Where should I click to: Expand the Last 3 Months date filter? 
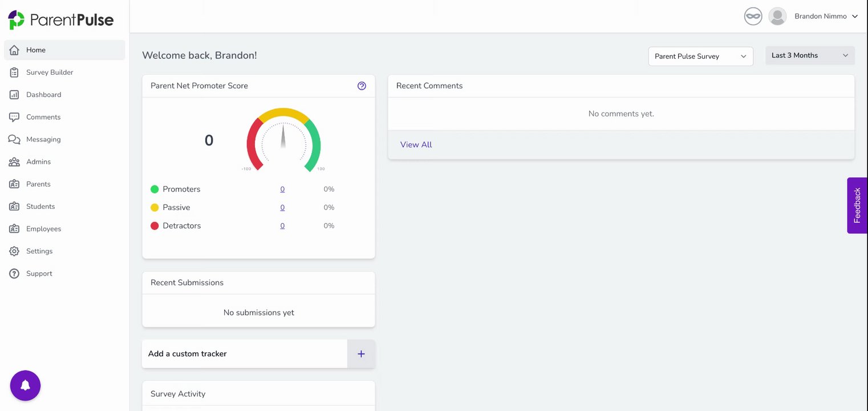pyautogui.click(x=809, y=55)
